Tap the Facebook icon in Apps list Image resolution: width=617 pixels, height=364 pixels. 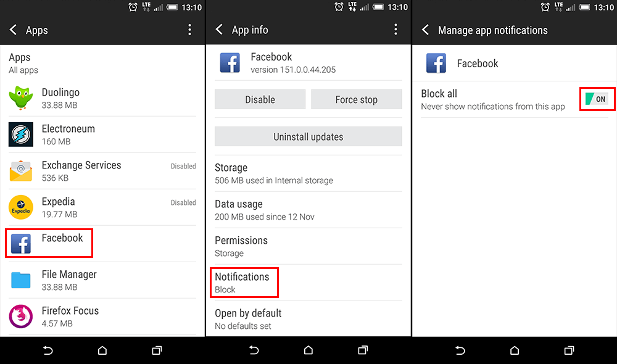click(21, 244)
